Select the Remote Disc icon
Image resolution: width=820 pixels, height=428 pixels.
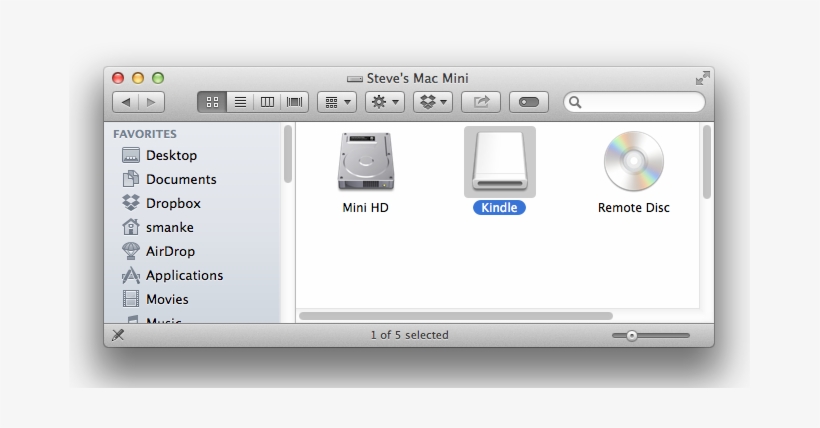(x=634, y=161)
